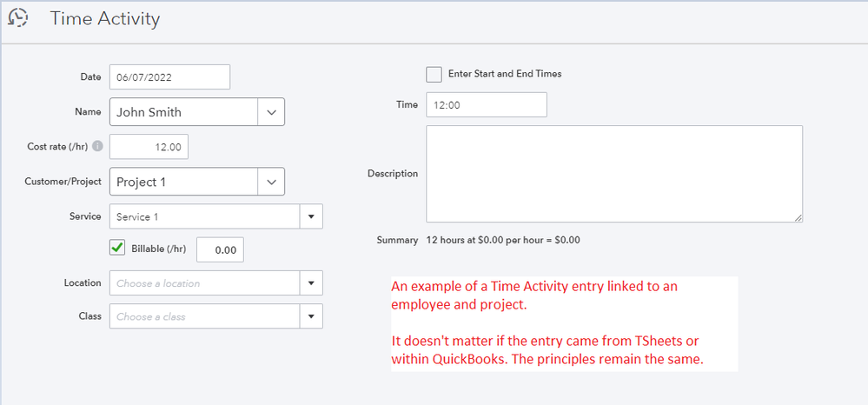The image size is (868, 405).
Task: Open the Name dropdown arrow
Action: [x=271, y=112]
